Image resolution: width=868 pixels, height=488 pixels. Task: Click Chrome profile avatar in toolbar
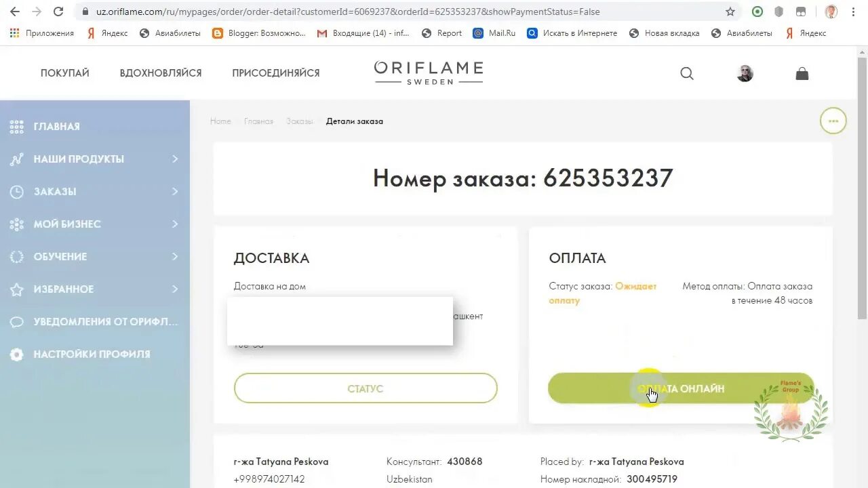tap(831, 12)
